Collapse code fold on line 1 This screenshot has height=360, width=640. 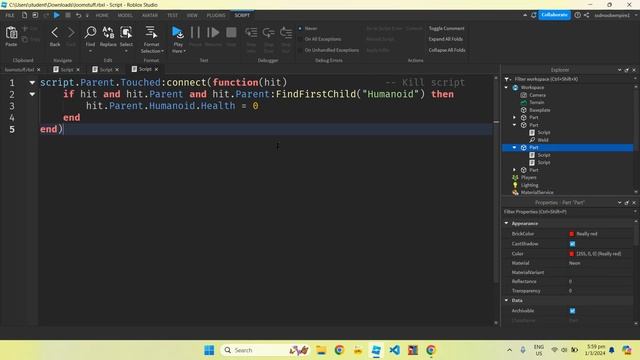[32, 82]
